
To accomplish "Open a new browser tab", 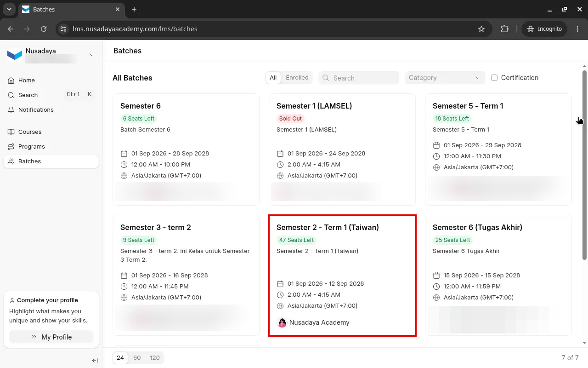I will (x=134, y=9).
